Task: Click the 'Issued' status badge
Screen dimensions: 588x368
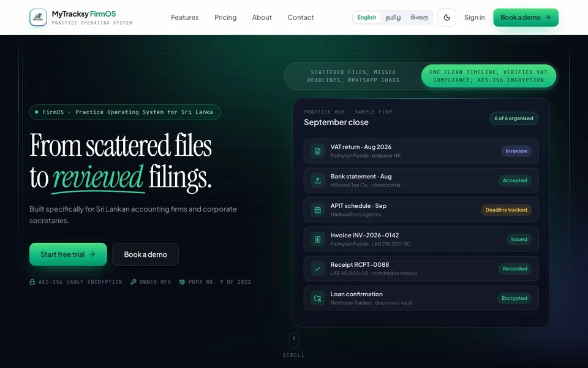Action: coord(519,239)
